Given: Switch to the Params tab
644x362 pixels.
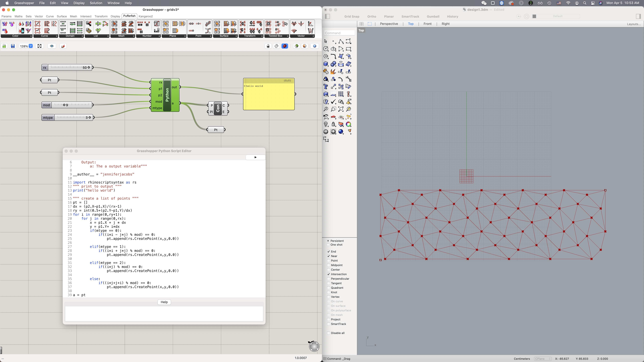Looking at the screenshot, I should pyautogui.click(x=7, y=16).
